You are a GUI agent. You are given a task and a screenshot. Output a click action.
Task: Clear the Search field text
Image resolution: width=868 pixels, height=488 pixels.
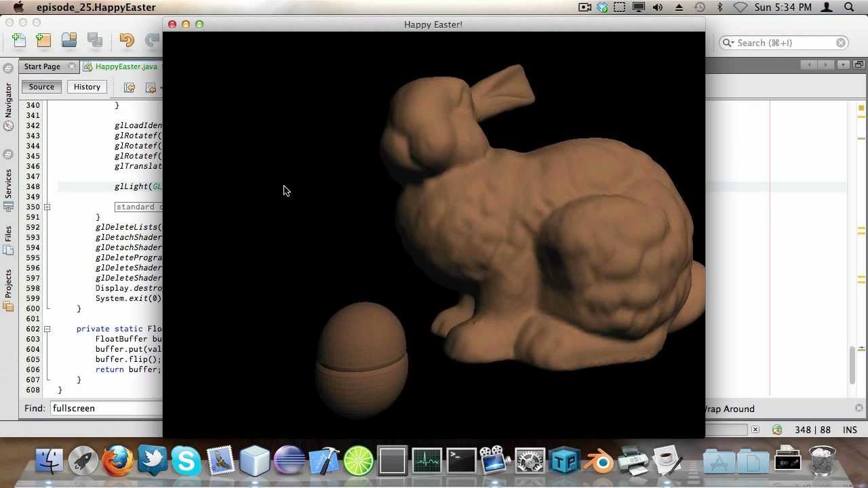(841, 43)
